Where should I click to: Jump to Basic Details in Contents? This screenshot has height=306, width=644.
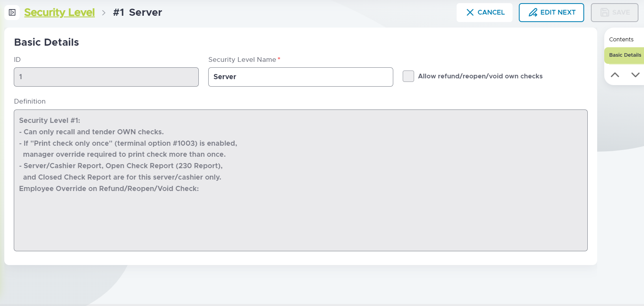pyautogui.click(x=625, y=55)
